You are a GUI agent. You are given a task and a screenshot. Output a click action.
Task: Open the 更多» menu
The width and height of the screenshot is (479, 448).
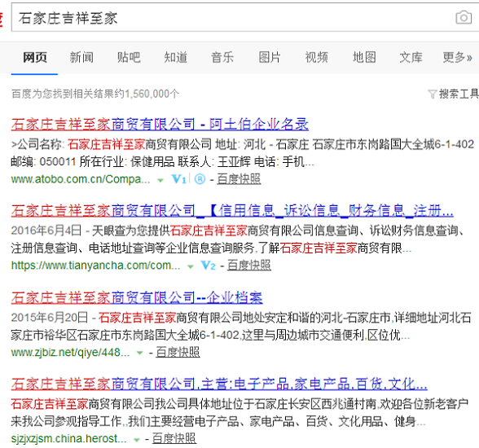(457, 57)
